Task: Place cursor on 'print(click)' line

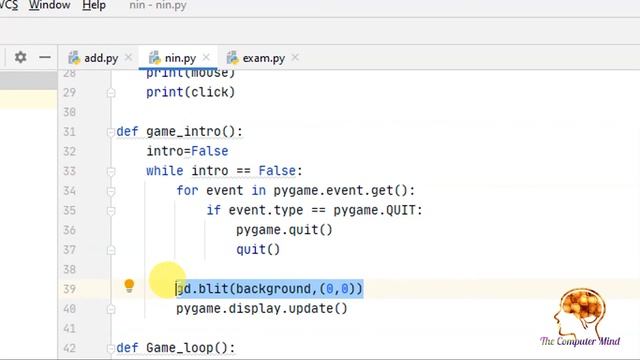Action: click(191, 92)
